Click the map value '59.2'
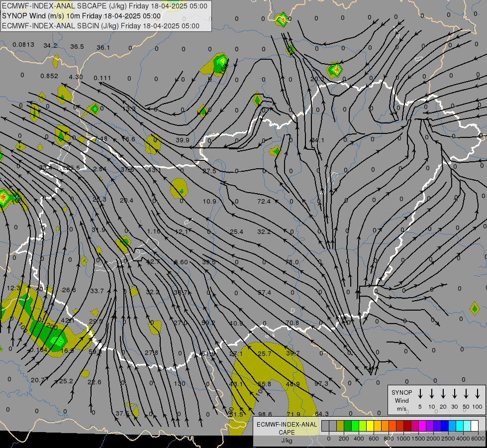This screenshot has height=448, width=487. (208, 323)
